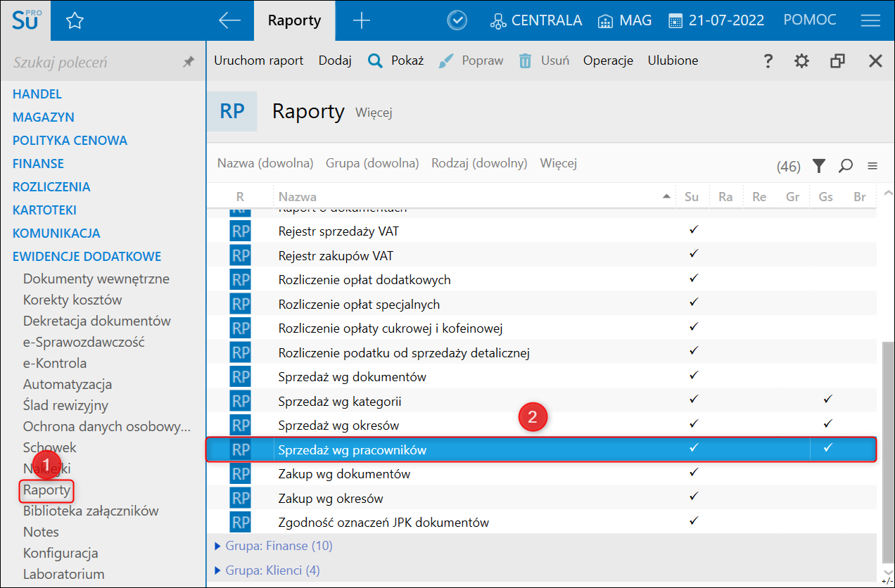Click the question mark help icon
This screenshot has width=895, height=588.
[x=768, y=61]
